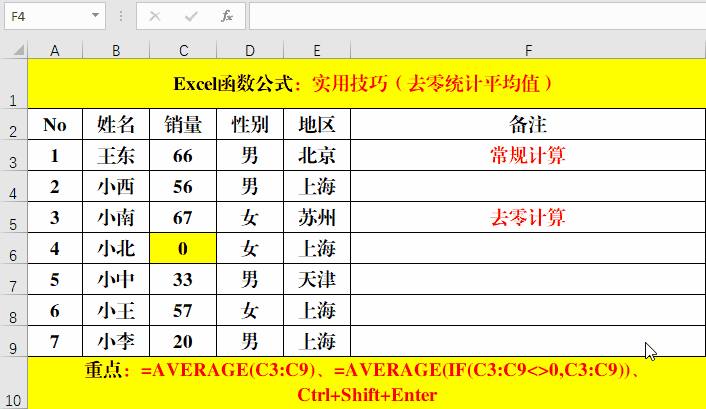The width and height of the screenshot is (706, 409).
Task: Click empty cell F6 below '去零计算'
Action: click(x=528, y=249)
